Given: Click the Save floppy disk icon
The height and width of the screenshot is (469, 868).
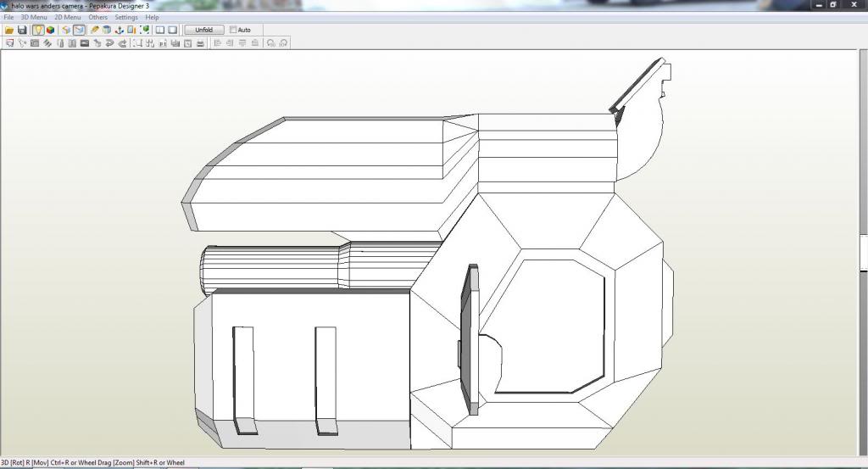Looking at the screenshot, I should (22, 30).
